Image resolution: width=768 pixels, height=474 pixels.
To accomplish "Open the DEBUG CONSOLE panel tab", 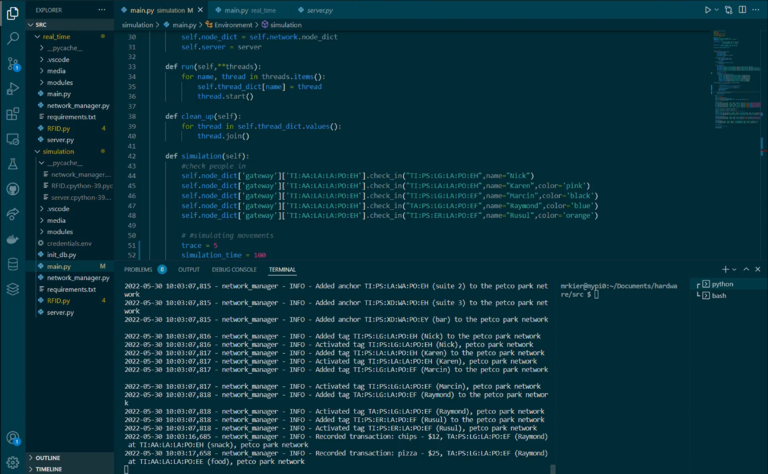I will click(234, 269).
